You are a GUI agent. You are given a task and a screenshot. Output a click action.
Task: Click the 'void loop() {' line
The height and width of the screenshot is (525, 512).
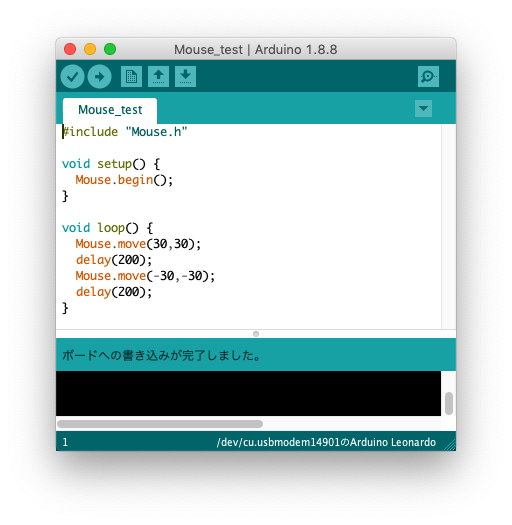107,228
